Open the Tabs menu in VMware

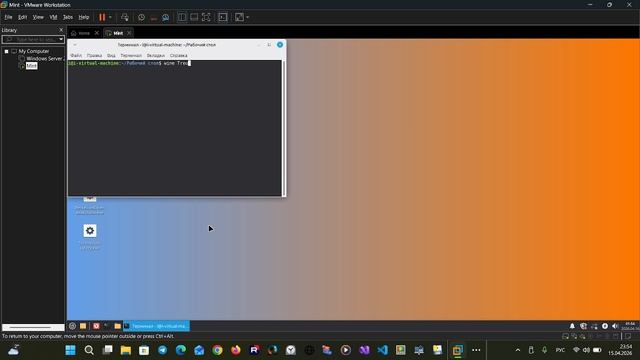tap(68, 17)
